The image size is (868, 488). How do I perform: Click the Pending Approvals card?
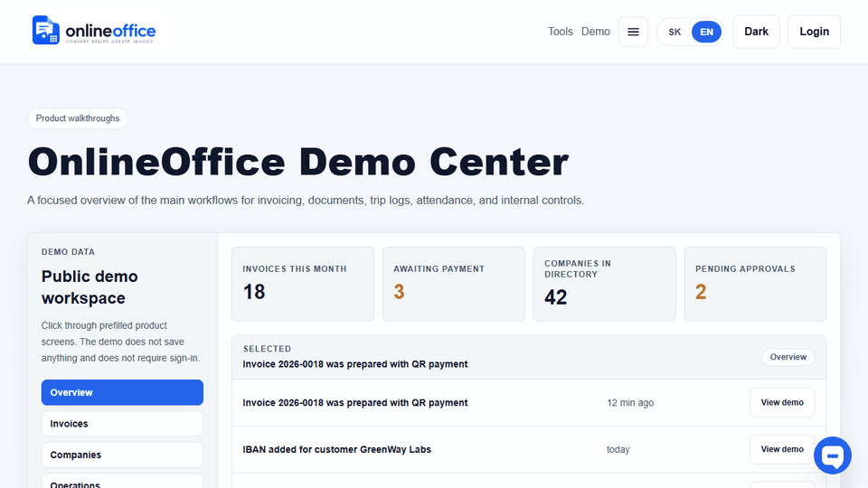coord(755,284)
